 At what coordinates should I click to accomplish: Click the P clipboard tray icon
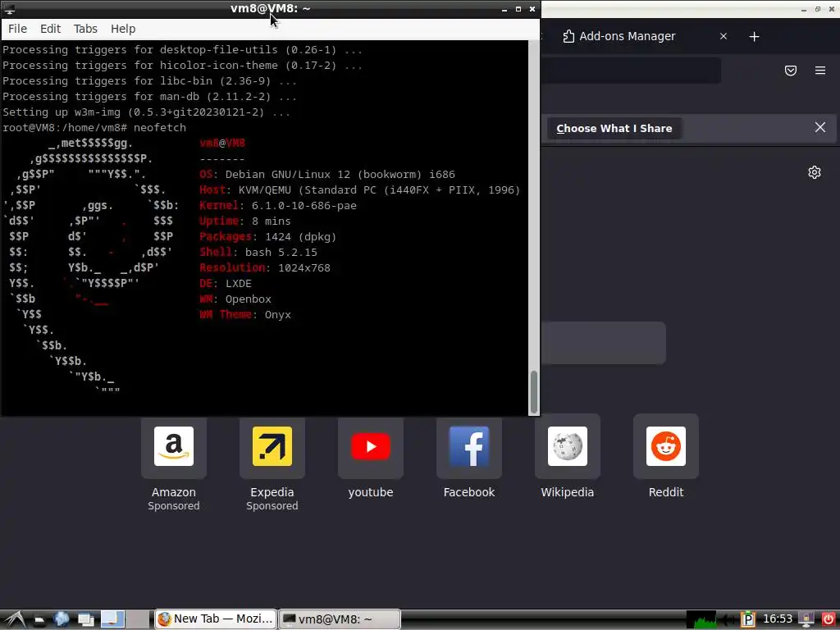[x=747, y=620]
